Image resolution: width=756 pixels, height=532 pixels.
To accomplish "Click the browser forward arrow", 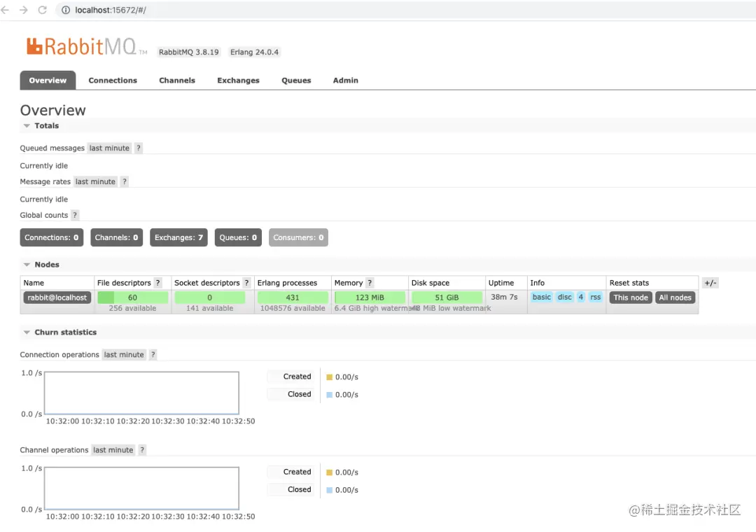I will point(24,10).
